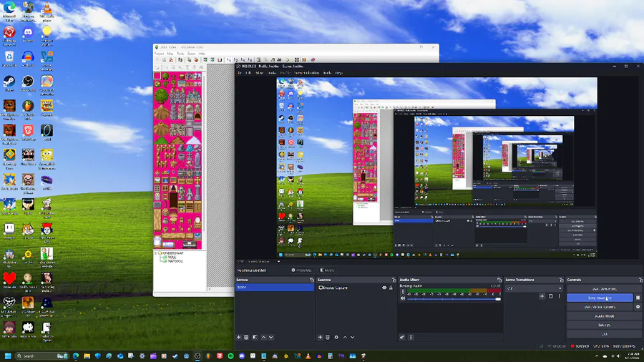Float the Controls dock

point(640,280)
